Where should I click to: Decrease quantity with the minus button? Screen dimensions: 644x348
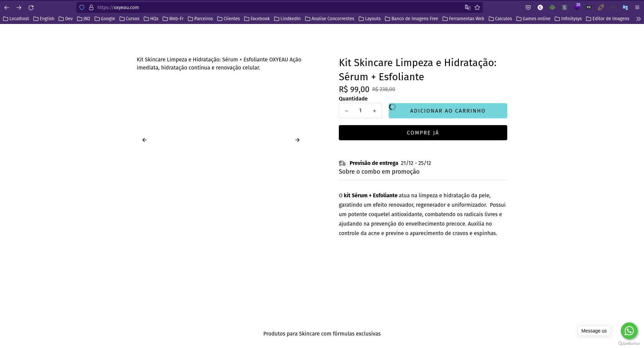coord(346,111)
